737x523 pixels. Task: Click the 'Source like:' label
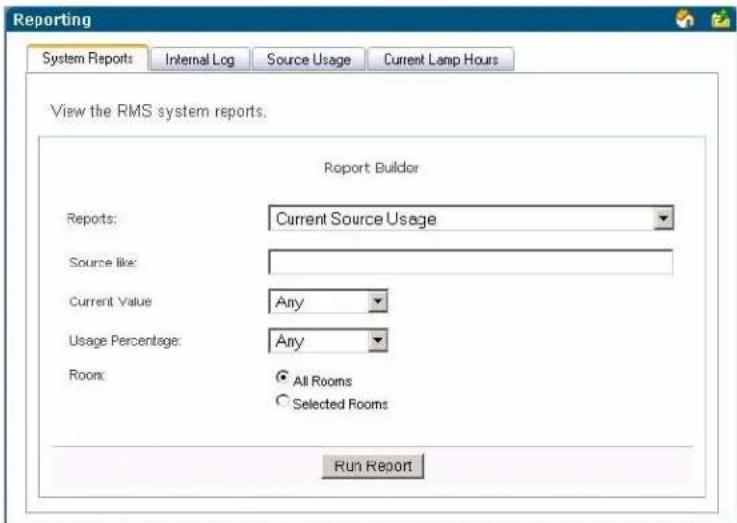(103, 262)
